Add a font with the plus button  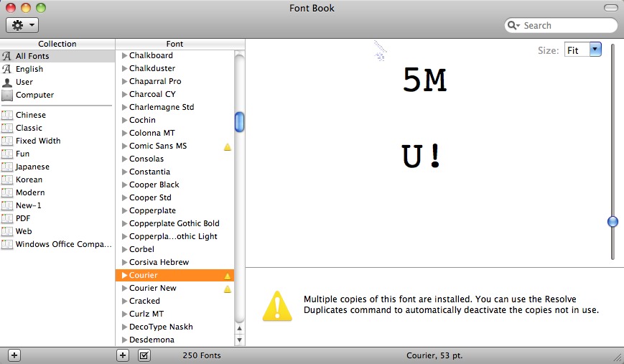click(x=123, y=355)
